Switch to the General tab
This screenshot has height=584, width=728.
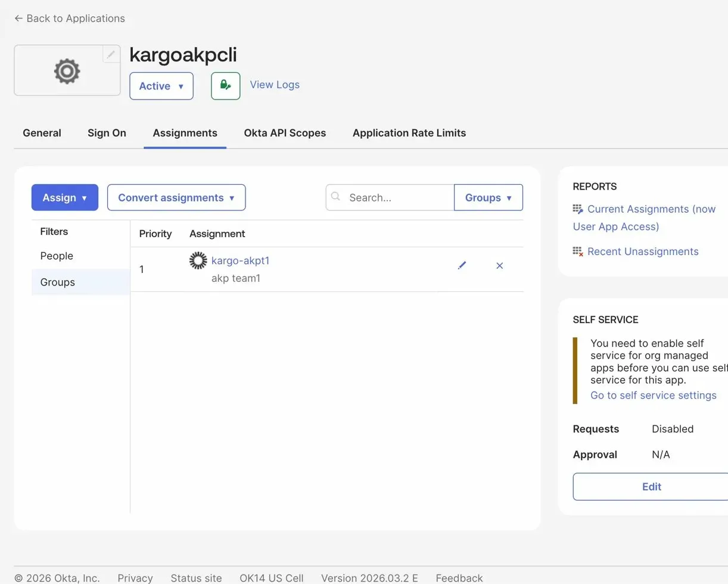point(42,133)
